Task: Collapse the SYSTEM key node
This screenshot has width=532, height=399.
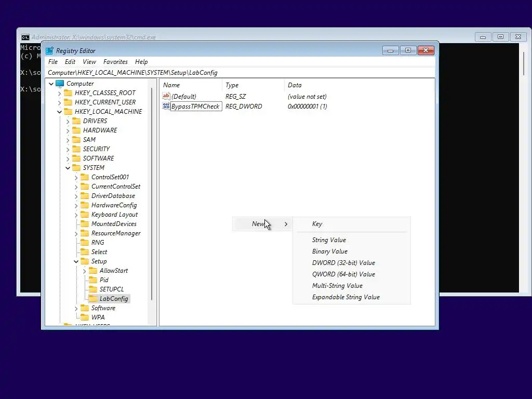Action: 68,168
